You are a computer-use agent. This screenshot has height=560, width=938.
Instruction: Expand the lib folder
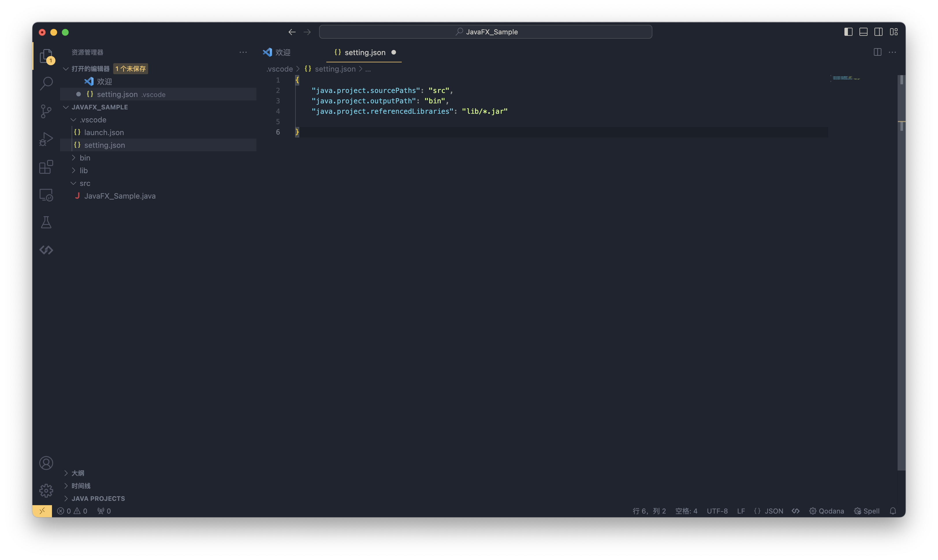(x=73, y=171)
